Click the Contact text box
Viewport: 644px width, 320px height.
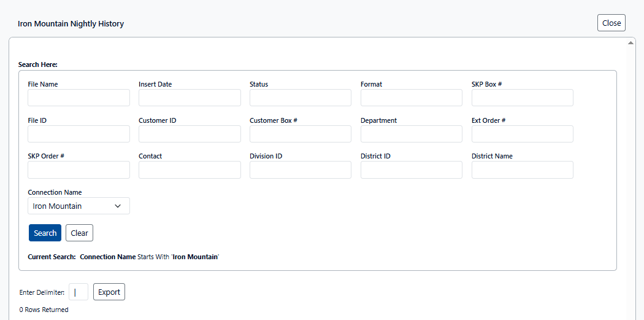pyautogui.click(x=190, y=170)
